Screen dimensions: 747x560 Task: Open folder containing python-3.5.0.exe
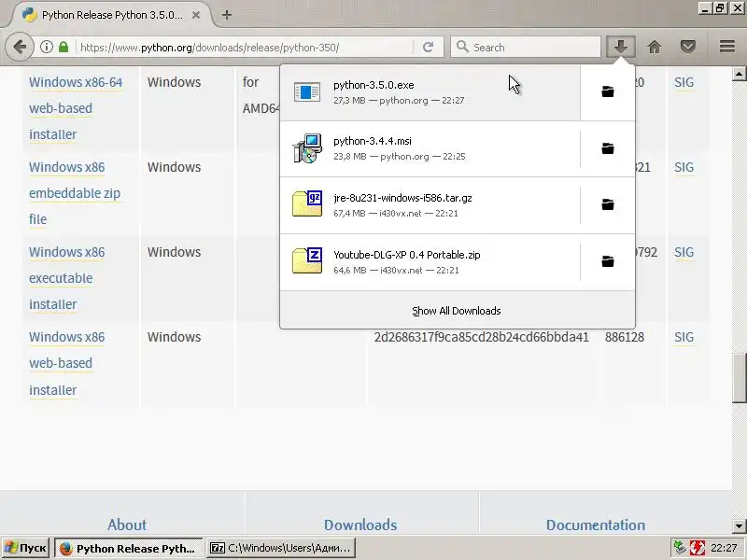(x=608, y=91)
